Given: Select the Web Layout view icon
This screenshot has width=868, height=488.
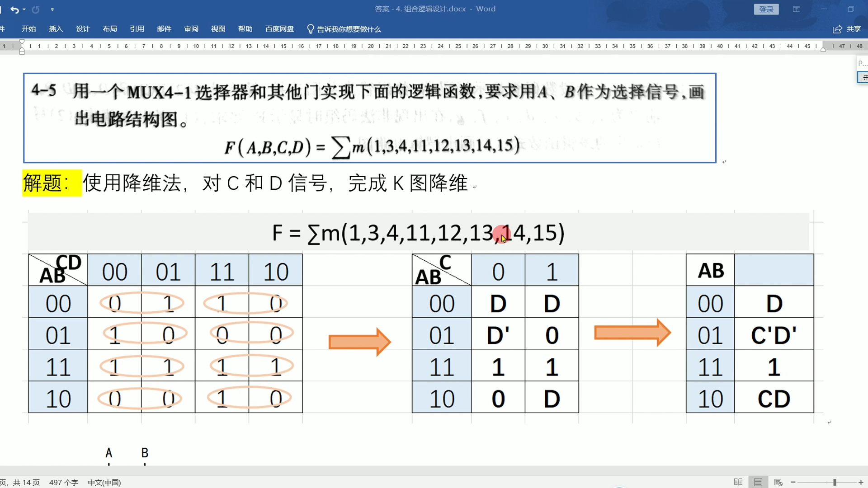Looking at the screenshot, I should point(778,482).
